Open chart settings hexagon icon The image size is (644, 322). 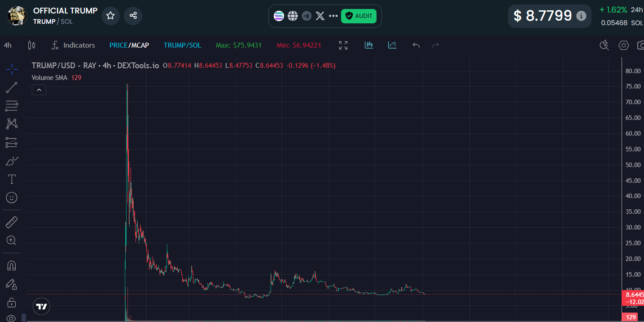(623, 45)
